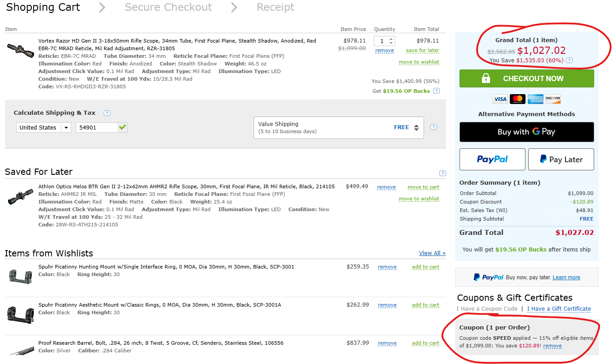Remove the Spuhr Hunting Mount from wishlist
The image size is (613, 364).
point(387,267)
